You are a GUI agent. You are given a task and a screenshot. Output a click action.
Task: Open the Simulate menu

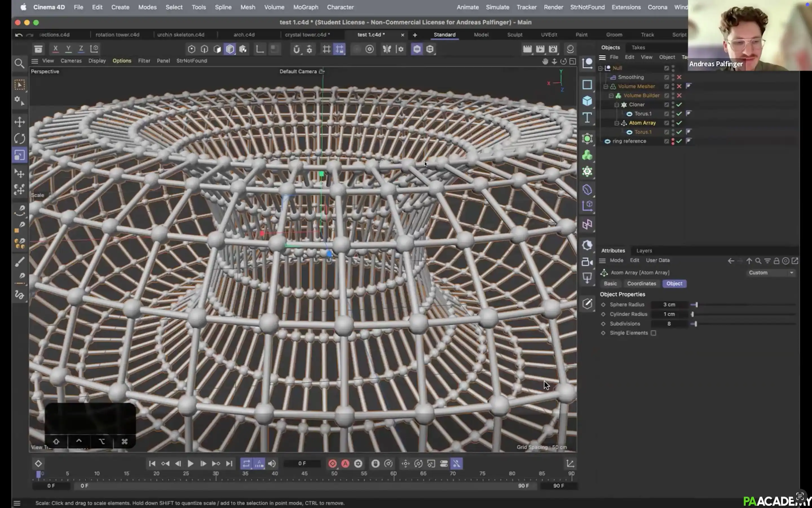tap(497, 7)
